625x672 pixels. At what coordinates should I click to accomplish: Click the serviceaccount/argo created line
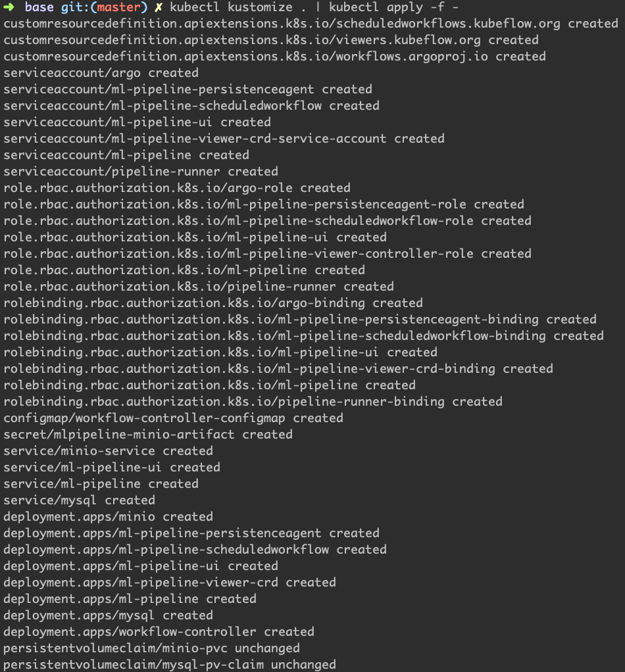tap(101, 73)
